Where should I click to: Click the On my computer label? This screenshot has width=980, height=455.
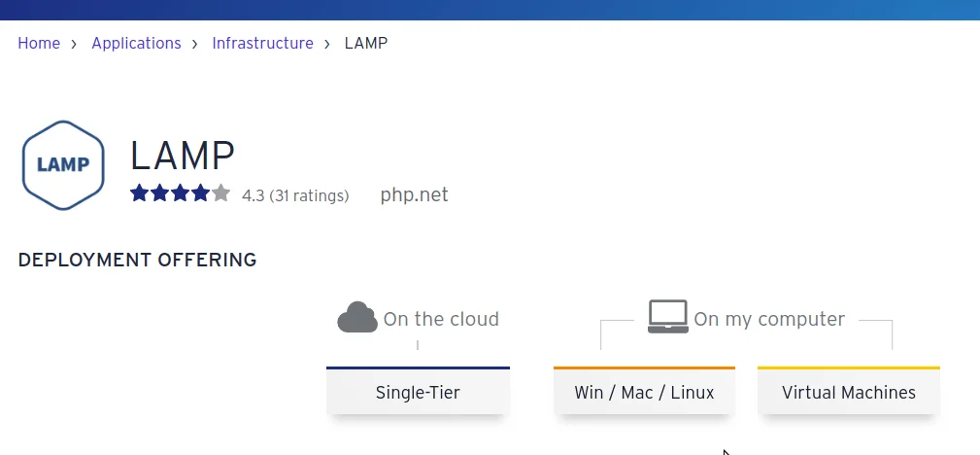(769, 319)
